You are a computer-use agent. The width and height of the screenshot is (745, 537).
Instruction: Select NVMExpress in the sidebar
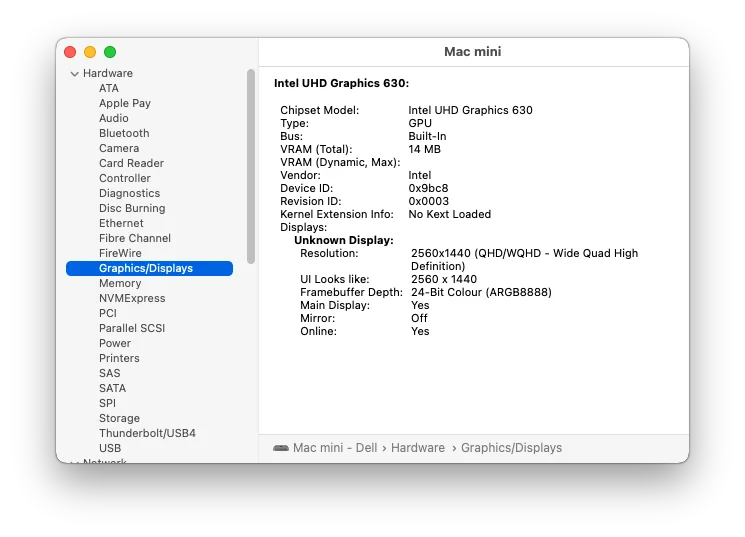(x=132, y=298)
